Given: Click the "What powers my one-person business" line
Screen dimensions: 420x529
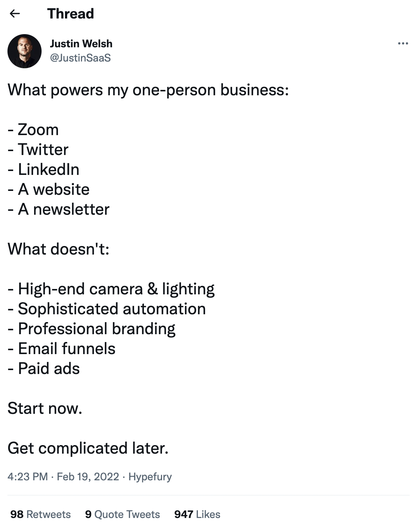Looking at the screenshot, I should 148,90.
